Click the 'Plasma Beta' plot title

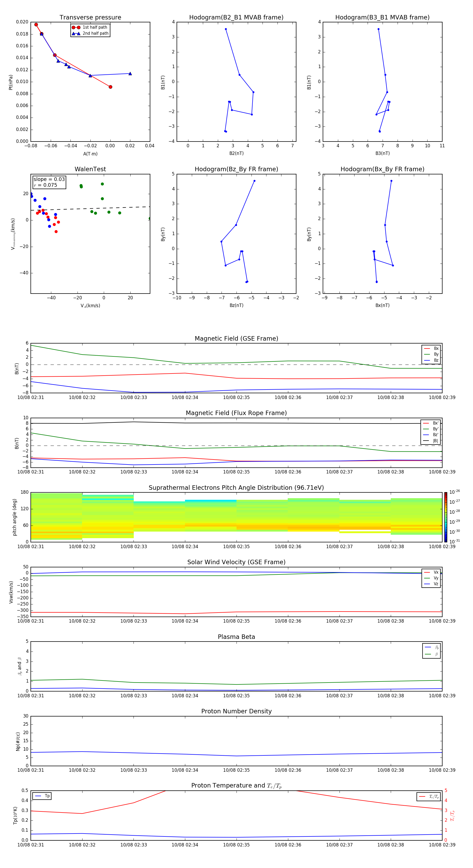point(236,637)
